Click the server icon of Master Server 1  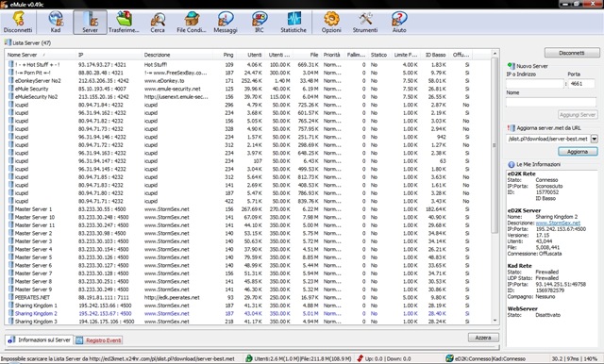10,209
